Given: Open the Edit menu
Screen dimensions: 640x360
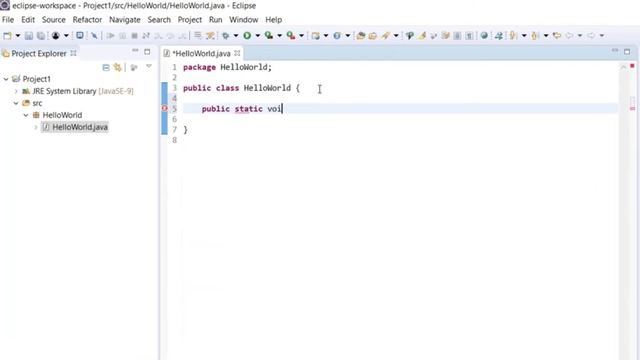Looking at the screenshot, I should click(x=28, y=20).
